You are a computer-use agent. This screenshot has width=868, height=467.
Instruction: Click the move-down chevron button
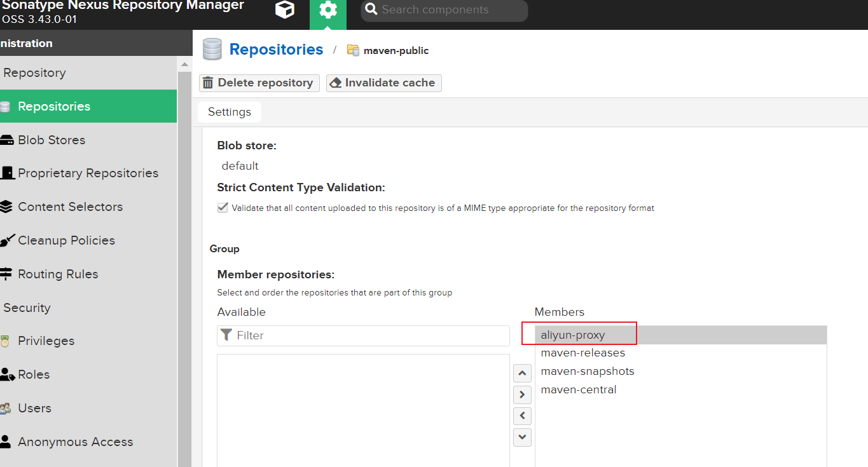522,437
